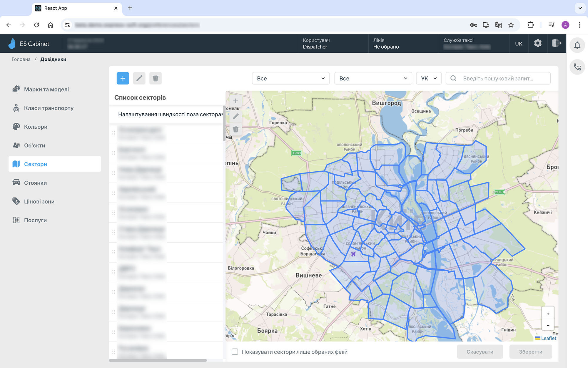Click the Головна breadcrumb link
588x368 pixels.
(x=21, y=59)
